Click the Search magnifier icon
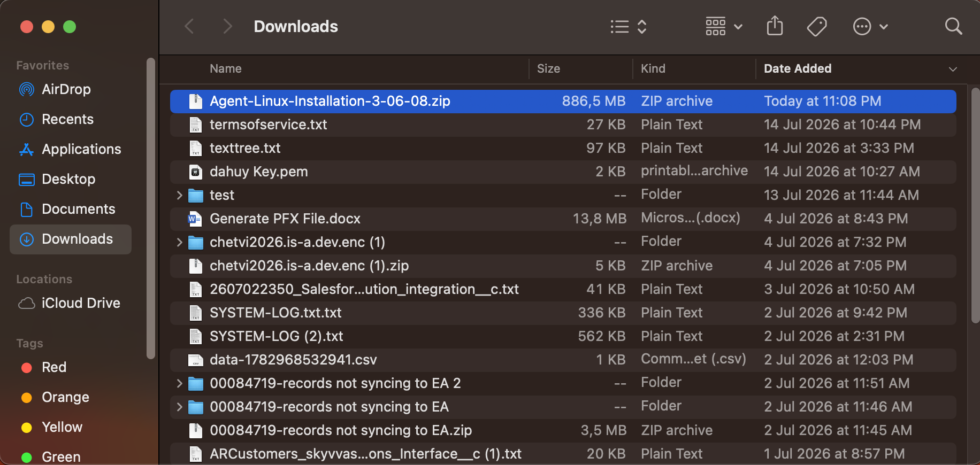Image resolution: width=980 pixels, height=465 pixels. tap(953, 26)
